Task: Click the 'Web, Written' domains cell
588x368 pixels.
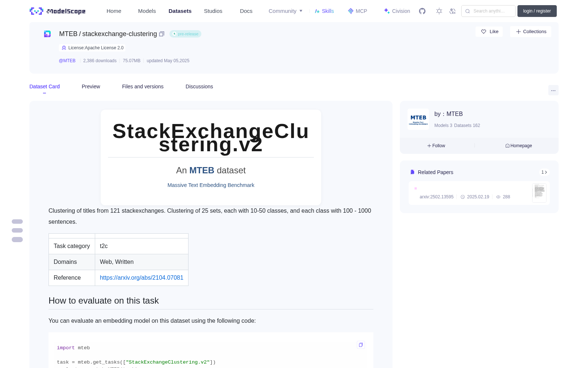Action: point(141,262)
